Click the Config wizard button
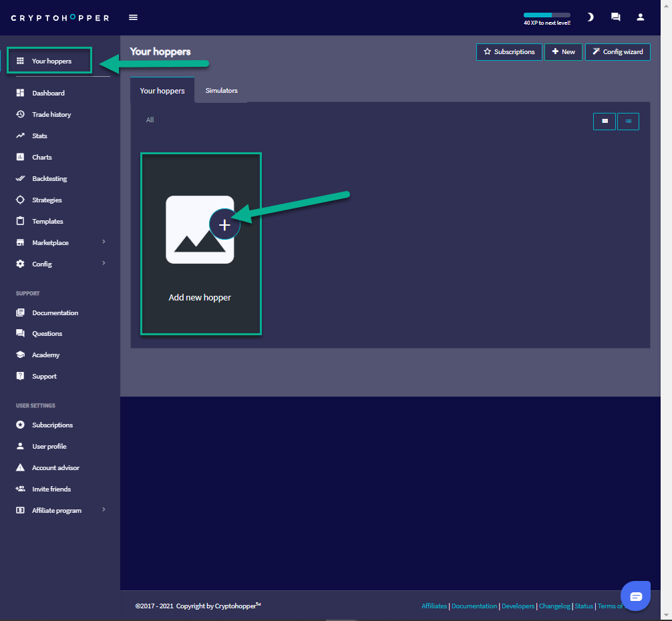672x621 pixels. pos(617,52)
